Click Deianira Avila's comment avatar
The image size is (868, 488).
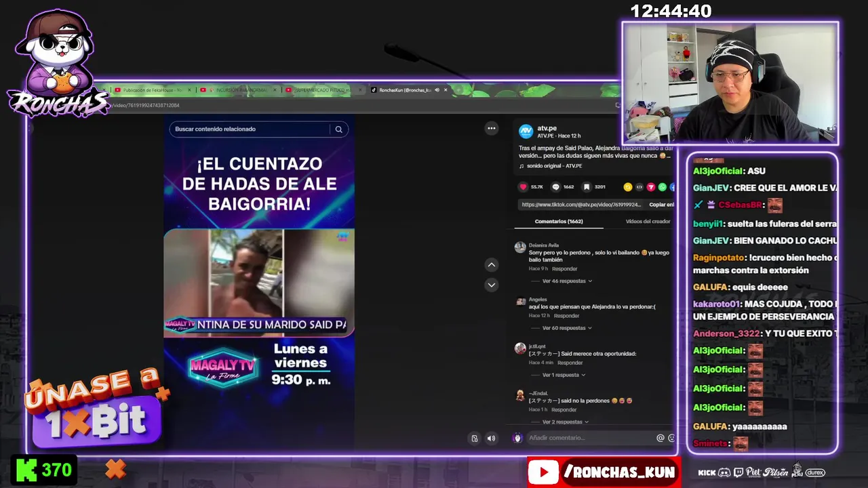[x=520, y=248]
